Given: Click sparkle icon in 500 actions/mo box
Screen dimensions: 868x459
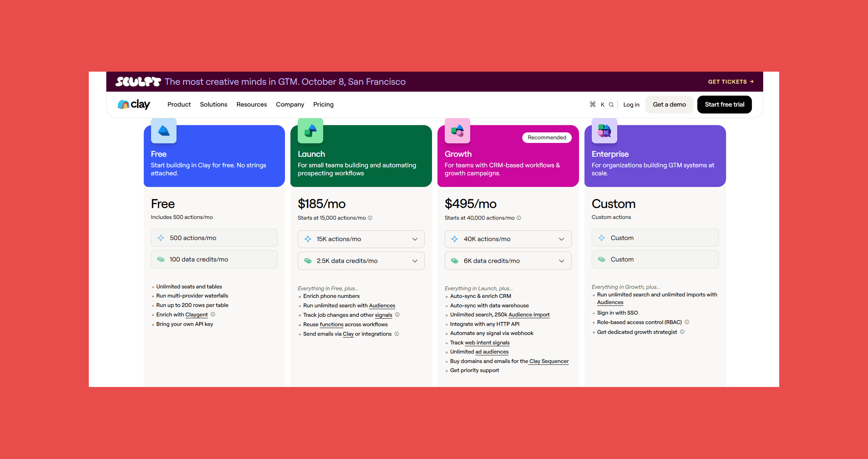Looking at the screenshot, I should pos(161,238).
